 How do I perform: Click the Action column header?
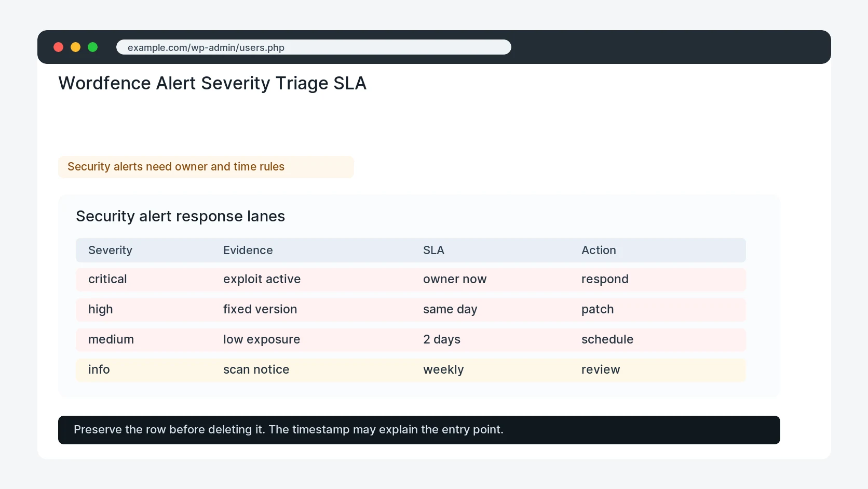click(599, 250)
